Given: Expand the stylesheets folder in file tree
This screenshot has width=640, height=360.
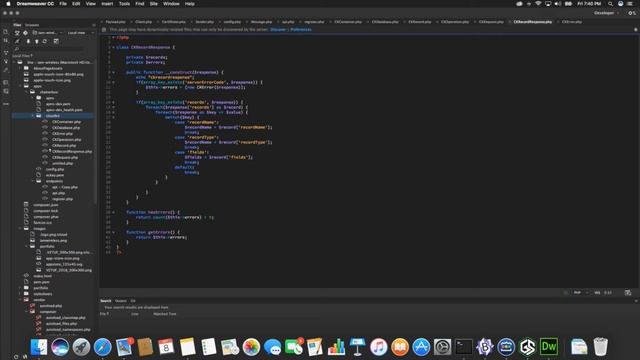Looking at the screenshot, I should click(x=20, y=294).
